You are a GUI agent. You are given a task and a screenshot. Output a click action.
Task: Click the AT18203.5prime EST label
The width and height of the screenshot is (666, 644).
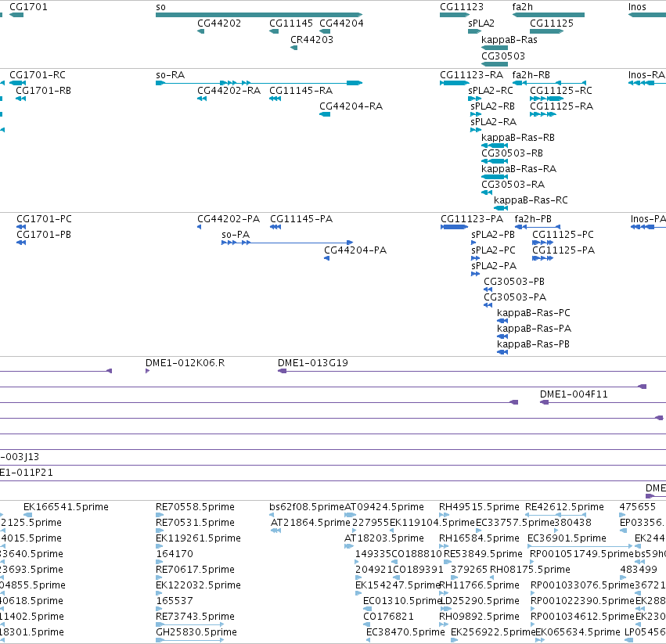coord(384,538)
